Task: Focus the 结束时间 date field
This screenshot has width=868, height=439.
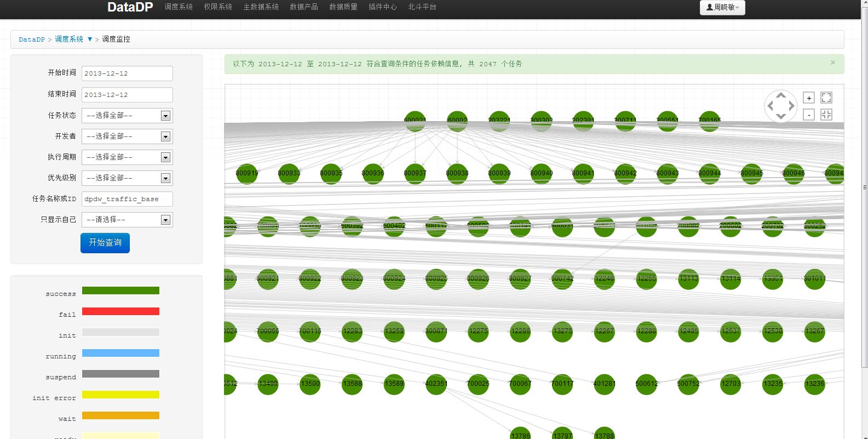Action: point(127,95)
